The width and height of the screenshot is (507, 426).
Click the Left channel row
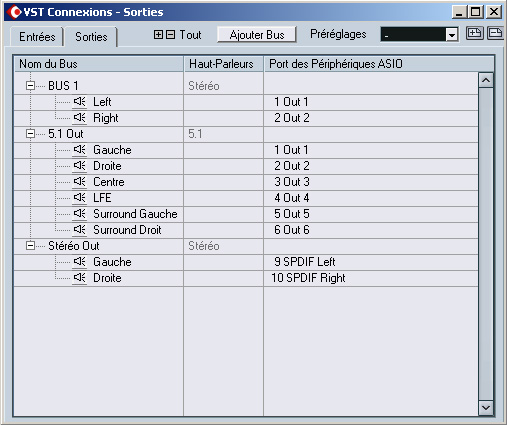(246, 102)
